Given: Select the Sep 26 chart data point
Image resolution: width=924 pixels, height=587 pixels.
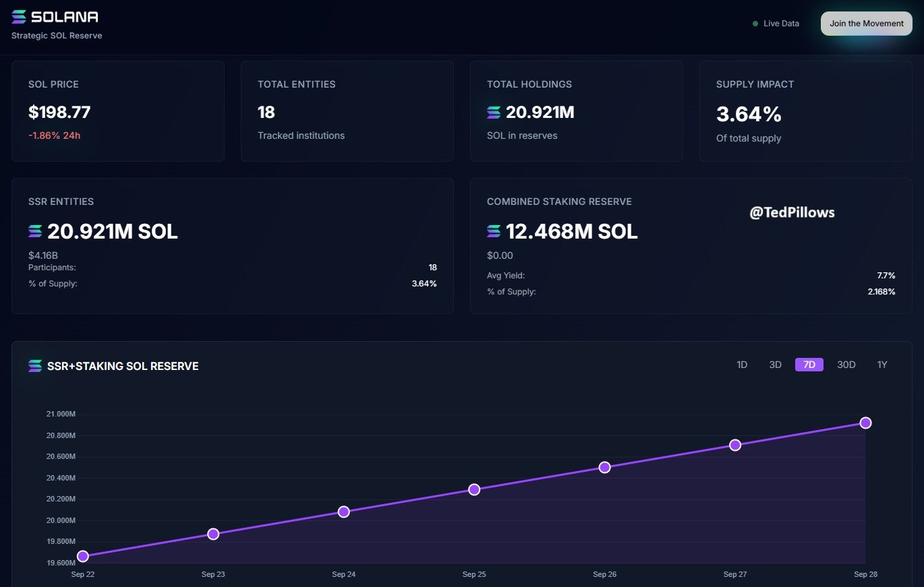Looking at the screenshot, I should [x=604, y=467].
